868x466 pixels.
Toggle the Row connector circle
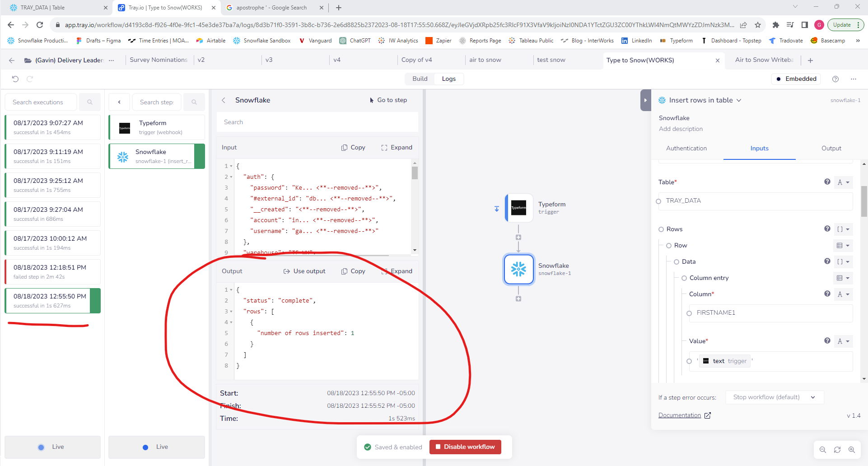(669, 246)
